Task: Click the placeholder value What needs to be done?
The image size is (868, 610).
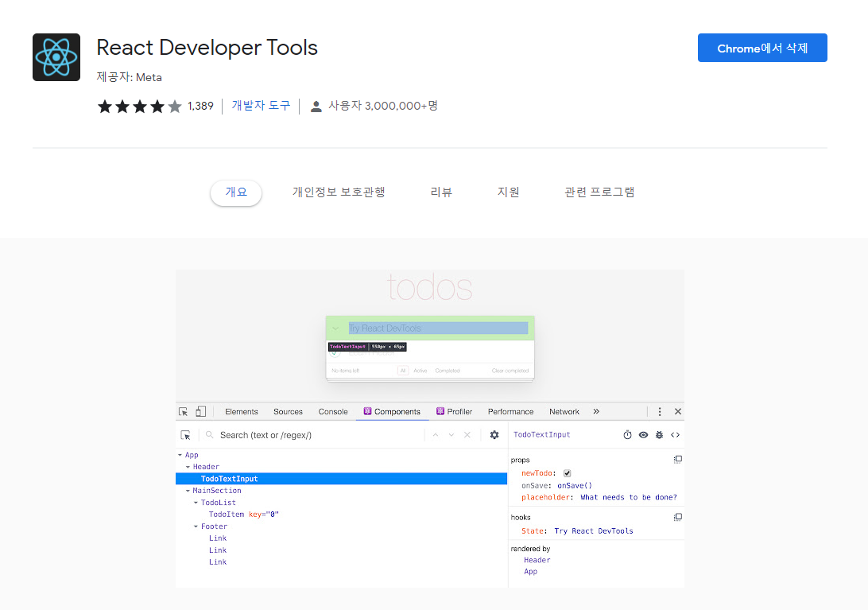Action: point(629,498)
